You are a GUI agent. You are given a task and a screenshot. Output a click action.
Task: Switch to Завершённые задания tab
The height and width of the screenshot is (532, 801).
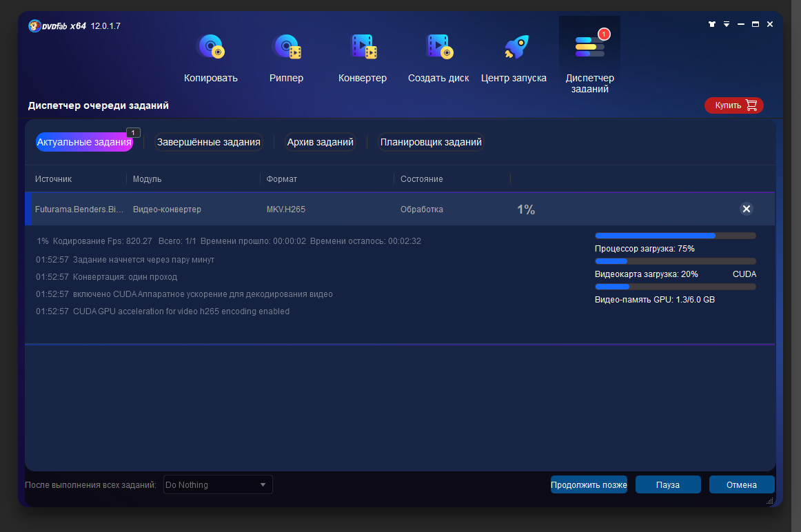coord(209,142)
